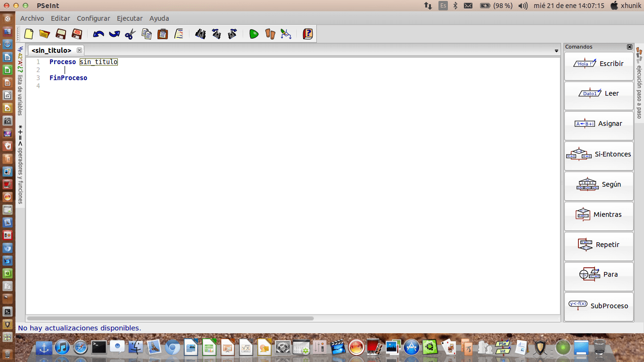Image resolution: width=644 pixels, height=362 pixels.
Task: Launch the terminal from the bottom dock
Action: coord(99,348)
